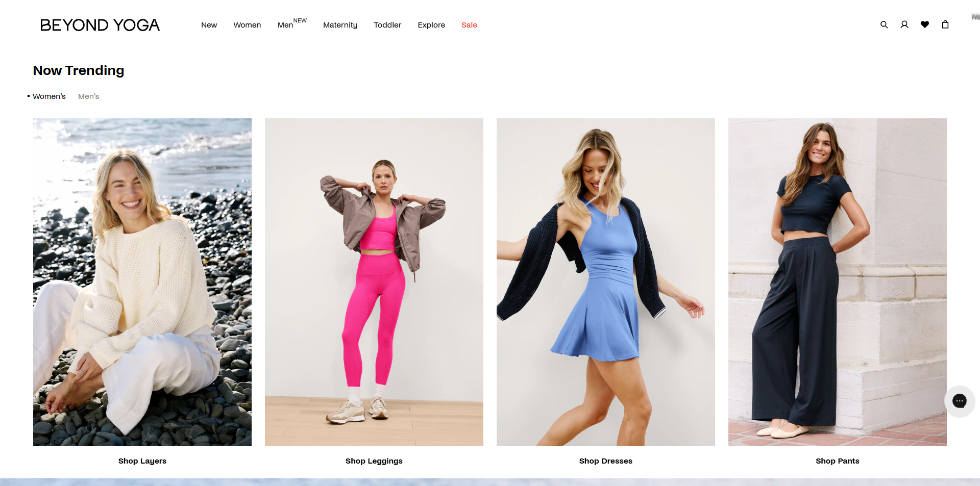Open the shopping bag icon
The image size is (980, 486).
click(945, 24)
